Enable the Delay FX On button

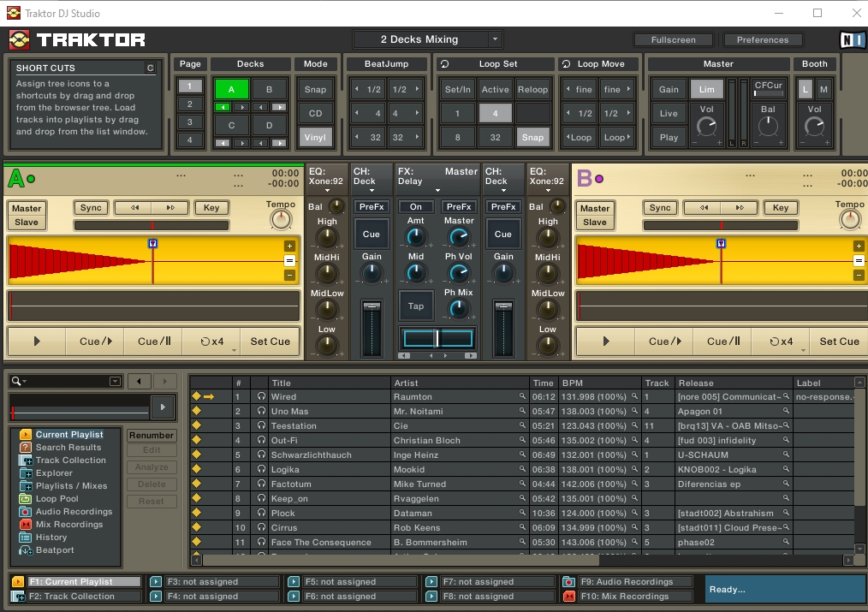[x=415, y=207]
